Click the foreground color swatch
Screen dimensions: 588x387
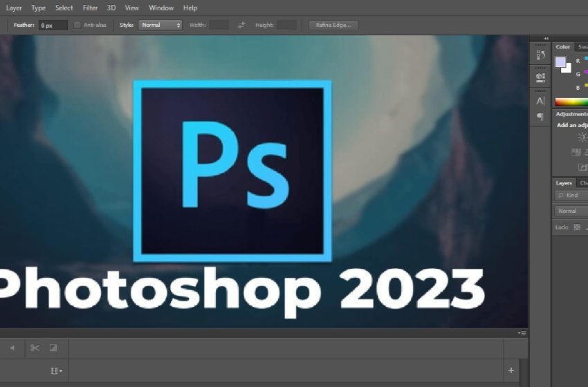pyautogui.click(x=560, y=62)
